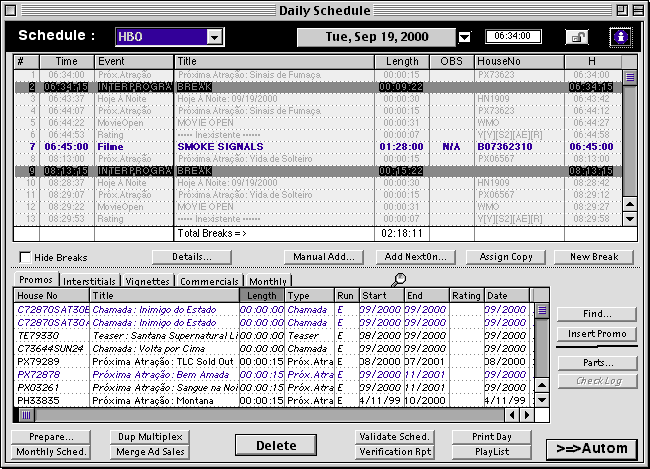Switch to the Commercials tab
The image size is (650, 469).
tap(209, 281)
